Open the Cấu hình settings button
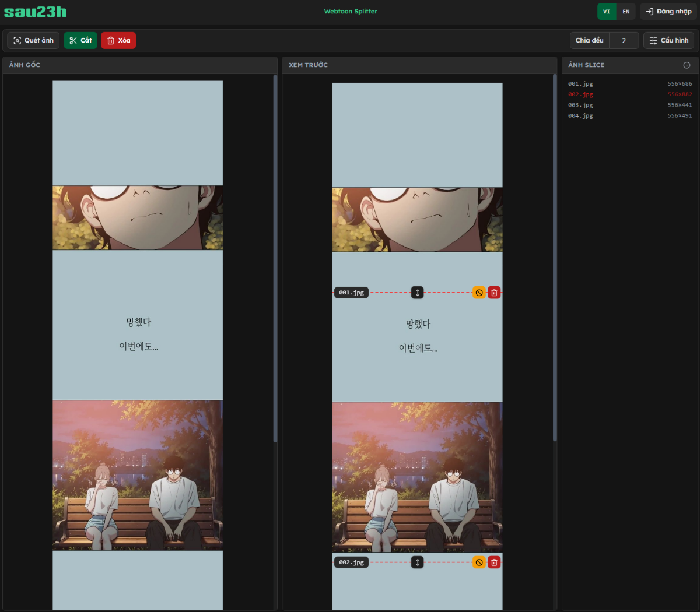 [669, 40]
